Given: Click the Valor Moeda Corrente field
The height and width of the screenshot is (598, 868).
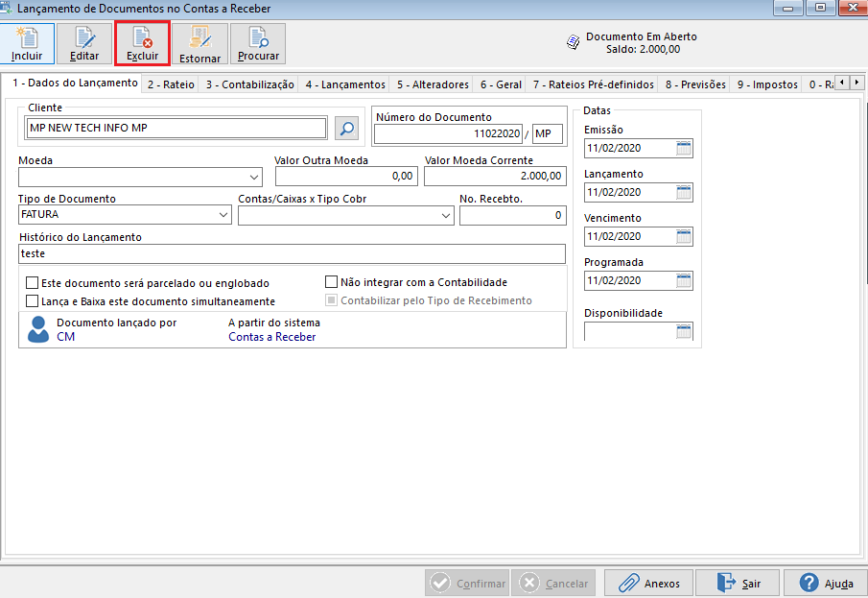Looking at the screenshot, I should pos(495,177).
